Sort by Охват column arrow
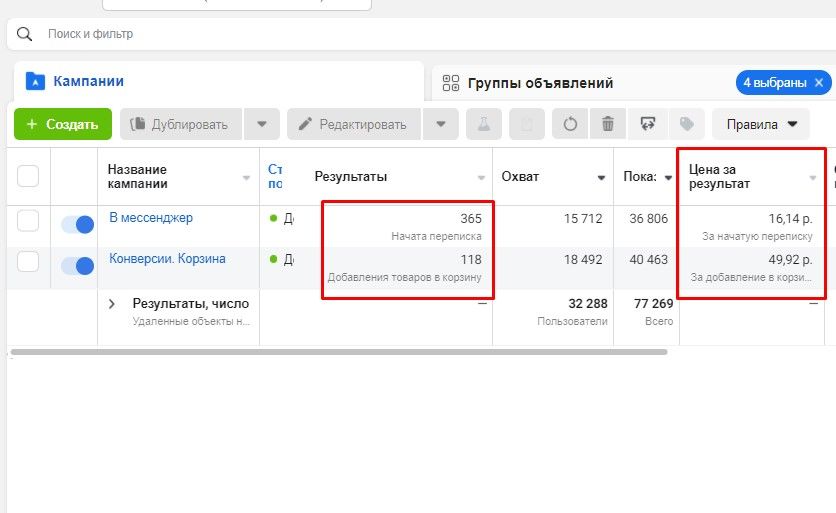Screen dimensions: 836x513 tap(601, 178)
